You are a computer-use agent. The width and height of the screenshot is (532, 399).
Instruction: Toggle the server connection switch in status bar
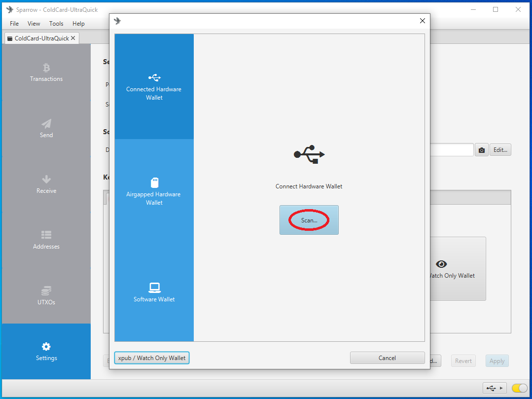519,388
